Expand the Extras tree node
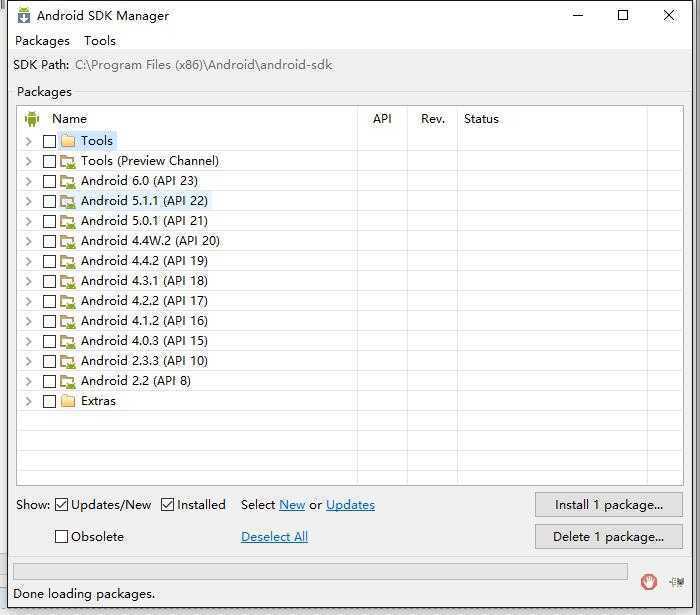Screen dimensions: 700x615 [29, 401]
